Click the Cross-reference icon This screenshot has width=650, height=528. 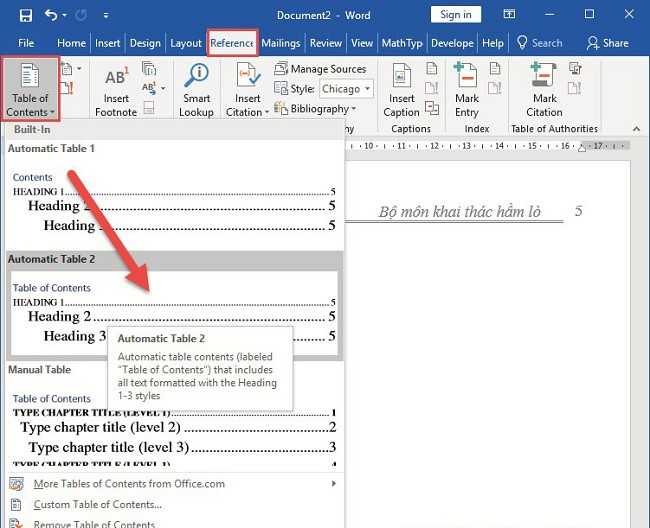[x=432, y=108]
